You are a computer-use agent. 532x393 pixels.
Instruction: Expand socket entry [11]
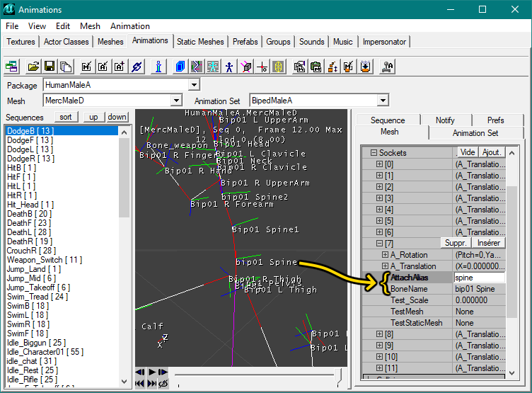[379, 368]
